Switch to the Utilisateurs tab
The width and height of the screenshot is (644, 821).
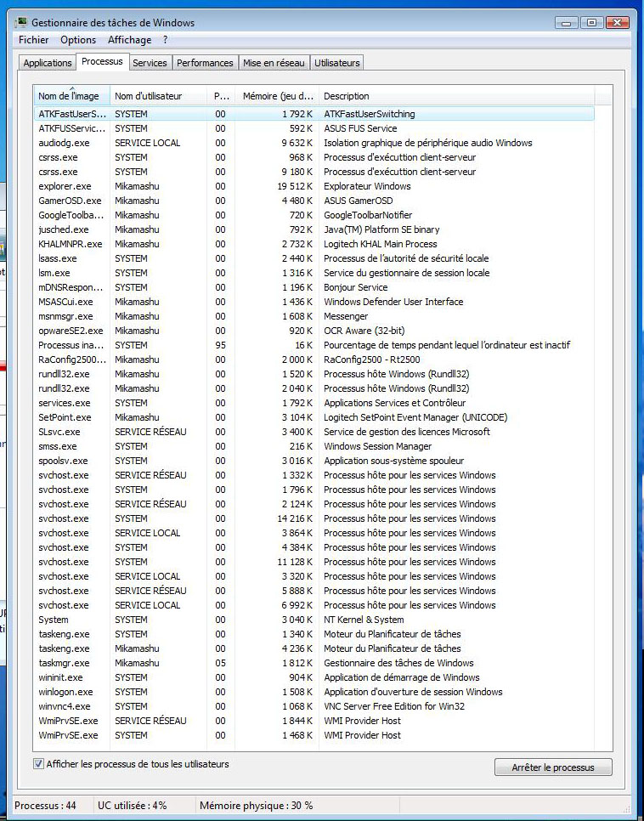pos(337,63)
